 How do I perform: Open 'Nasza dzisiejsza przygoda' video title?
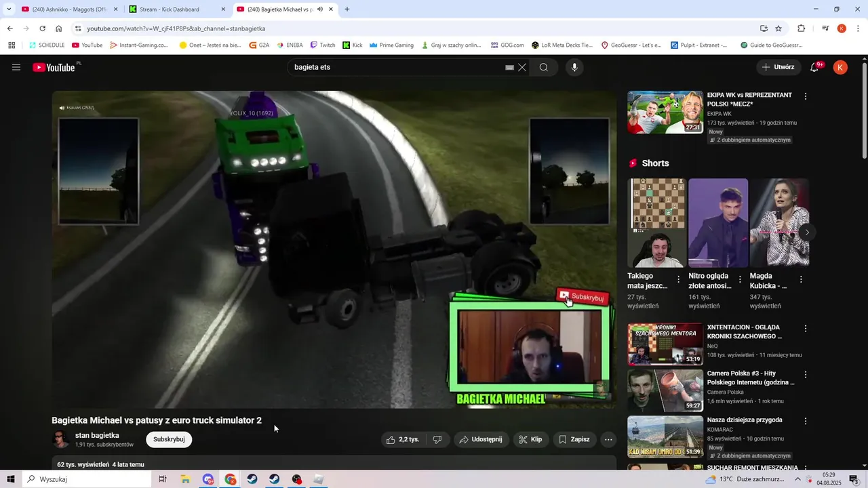745,420
